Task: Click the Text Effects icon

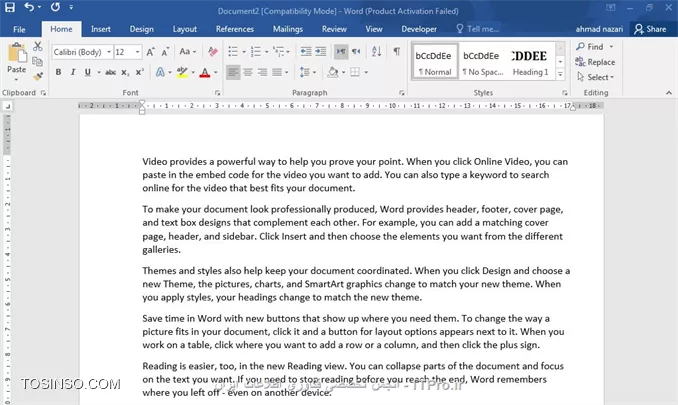Action: coord(160,72)
